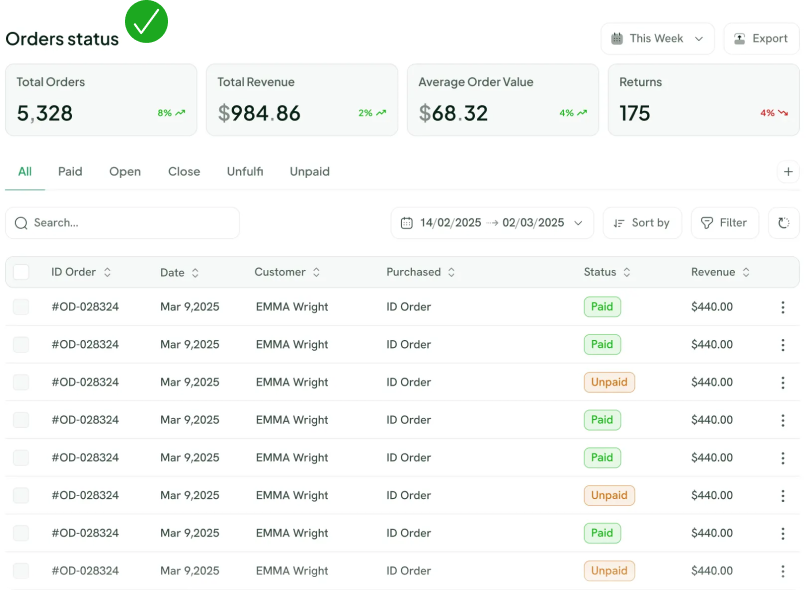Open the three-dot menu on last order row
The height and width of the screenshot is (590, 807).
pos(783,571)
